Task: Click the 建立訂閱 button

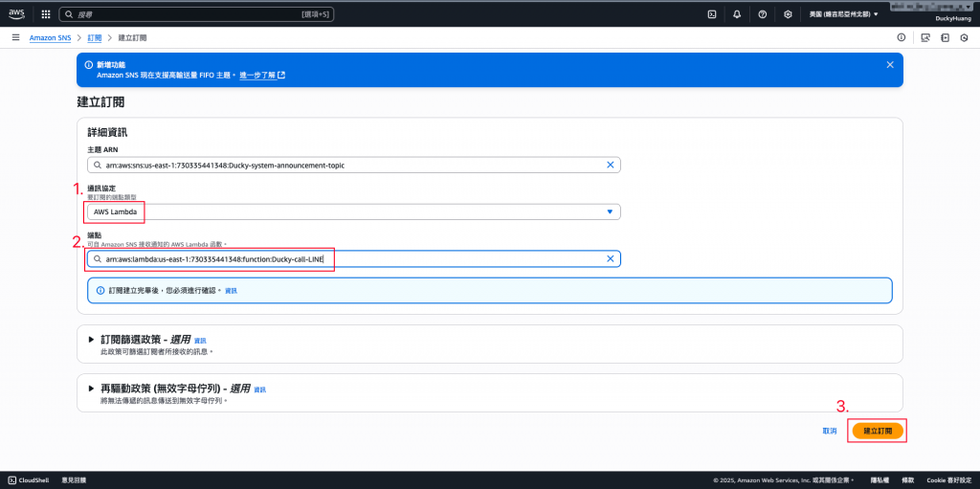Action: click(879, 431)
